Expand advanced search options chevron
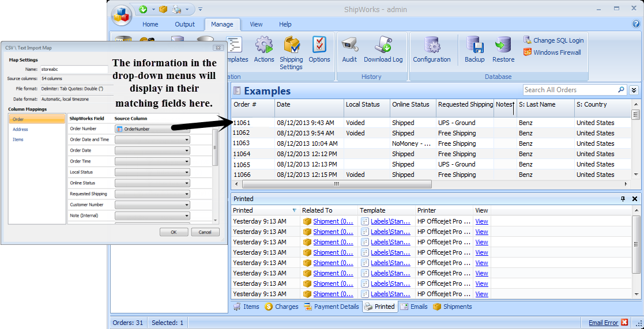This screenshot has height=329, width=644. (x=634, y=90)
